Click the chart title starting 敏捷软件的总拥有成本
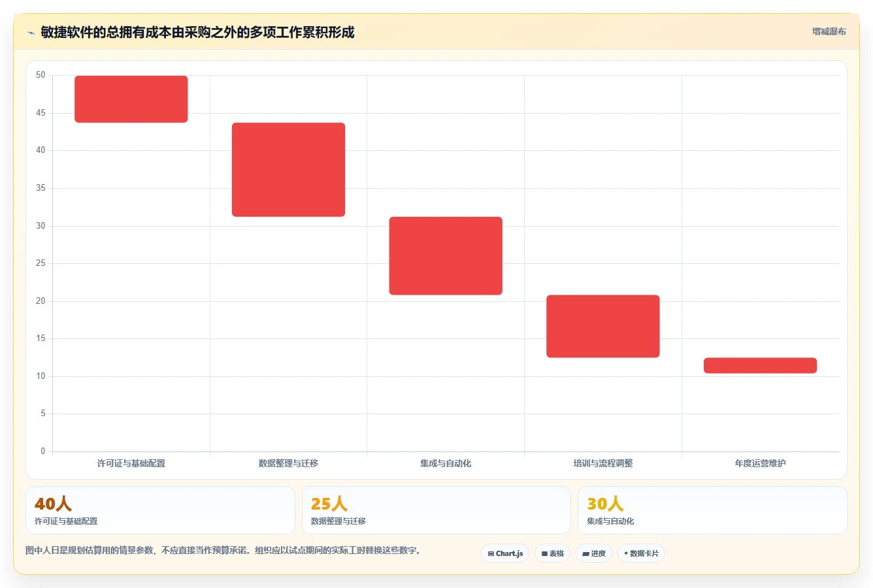 point(197,32)
